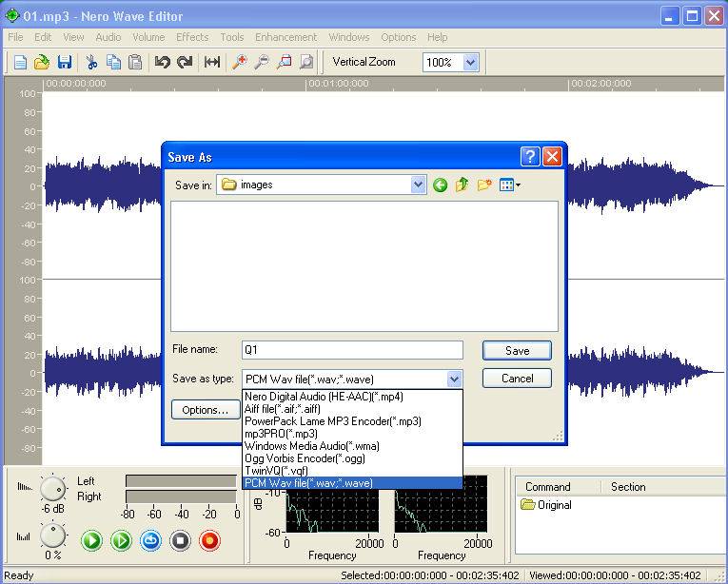Expand the Save in folder dropdown
728x584 pixels.
(x=417, y=185)
